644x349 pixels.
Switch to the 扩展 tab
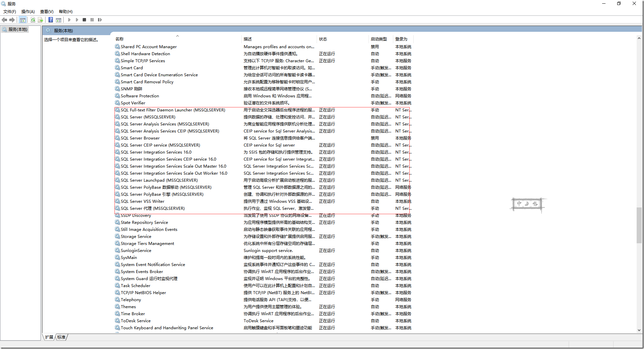[49, 337]
